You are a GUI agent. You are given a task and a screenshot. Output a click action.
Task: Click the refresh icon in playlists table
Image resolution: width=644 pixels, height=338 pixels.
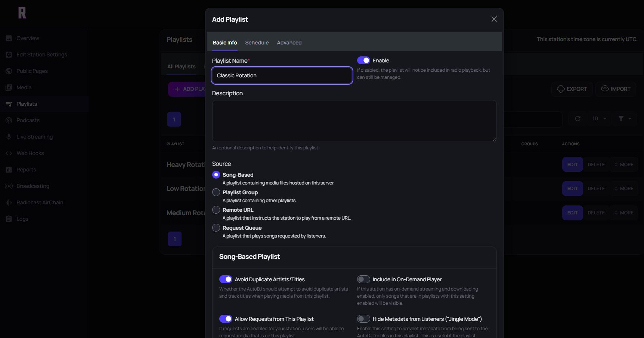pos(578,119)
